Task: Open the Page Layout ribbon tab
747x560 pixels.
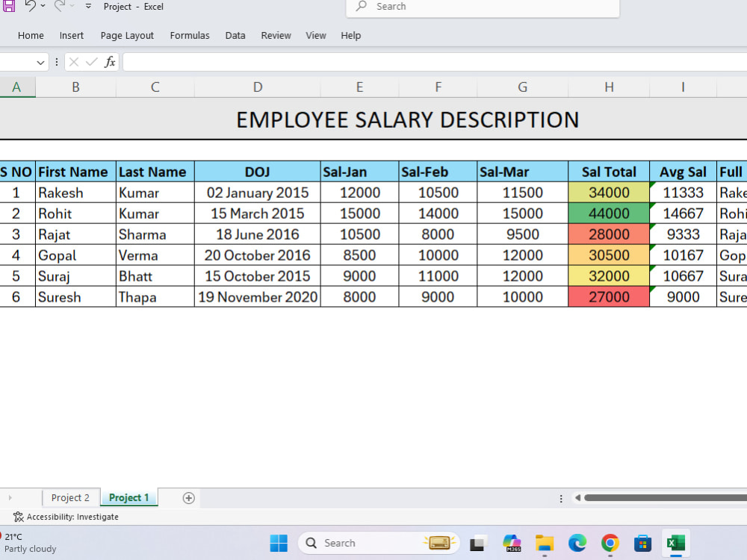Action: [127, 35]
